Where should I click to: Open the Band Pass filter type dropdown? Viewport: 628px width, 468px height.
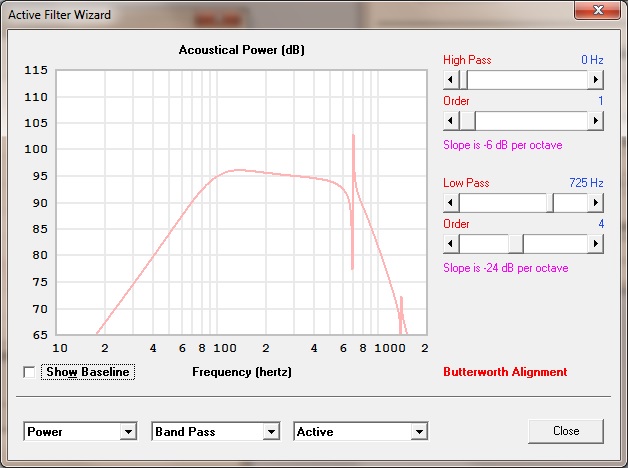[271, 432]
